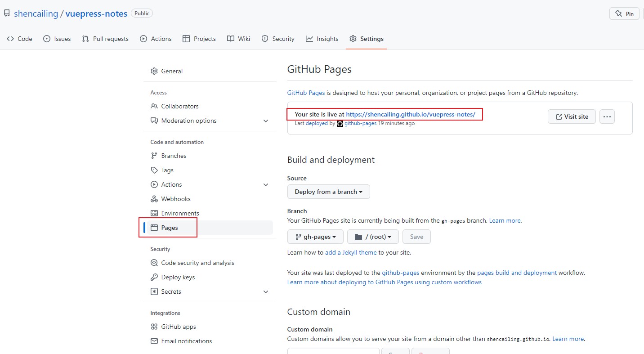Image resolution: width=644 pixels, height=354 pixels.
Task: Click the Visit site button
Action: point(572,117)
